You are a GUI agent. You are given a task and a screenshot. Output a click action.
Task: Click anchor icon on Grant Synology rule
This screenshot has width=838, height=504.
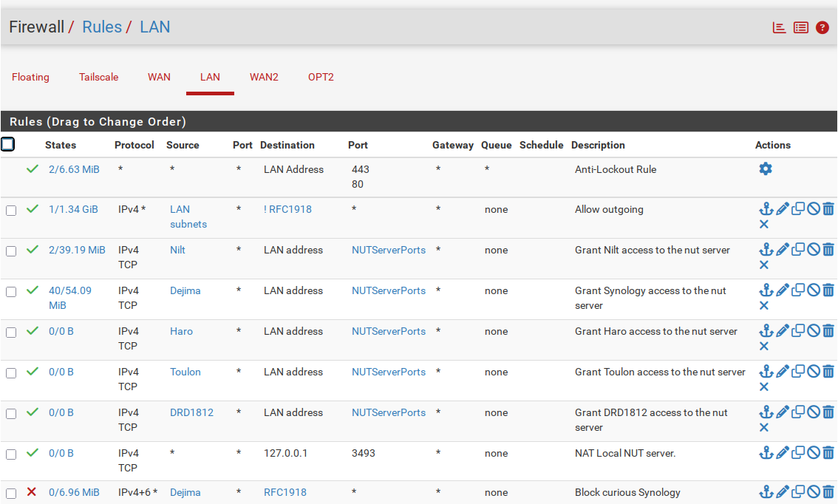point(766,290)
